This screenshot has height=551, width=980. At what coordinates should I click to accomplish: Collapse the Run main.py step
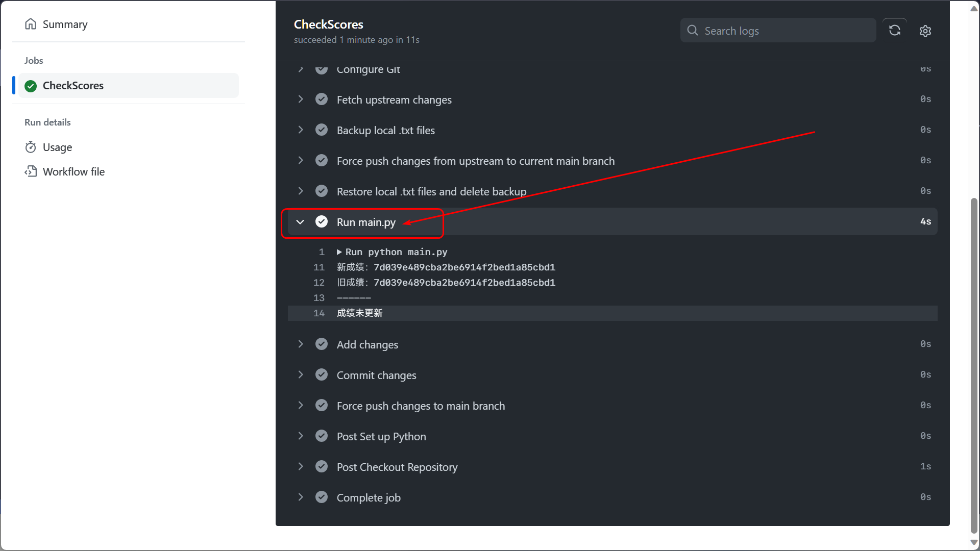[300, 222]
